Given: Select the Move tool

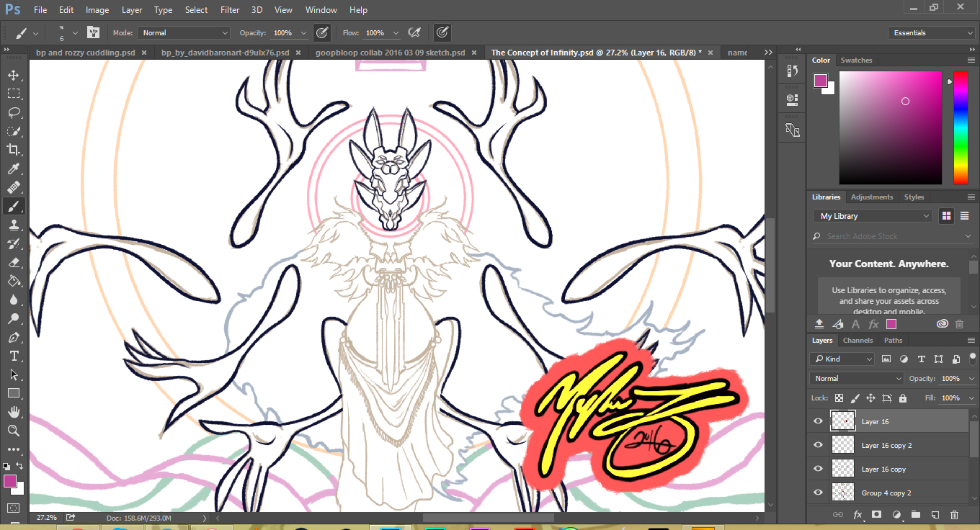Looking at the screenshot, I should (x=13, y=75).
